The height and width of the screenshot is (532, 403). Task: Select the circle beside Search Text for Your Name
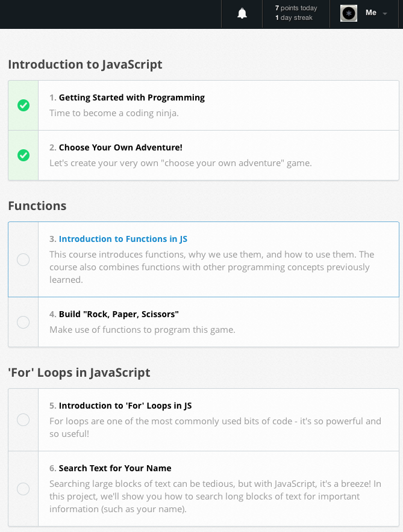(x=23, y=489)
